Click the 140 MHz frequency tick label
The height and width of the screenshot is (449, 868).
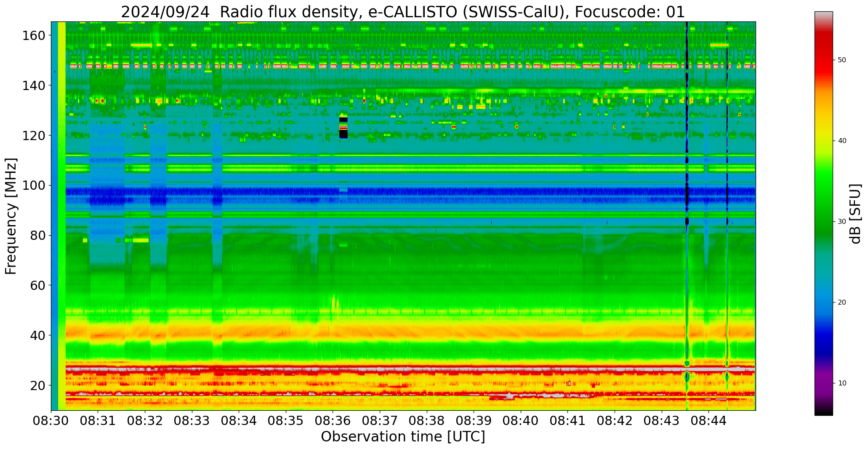33,86
